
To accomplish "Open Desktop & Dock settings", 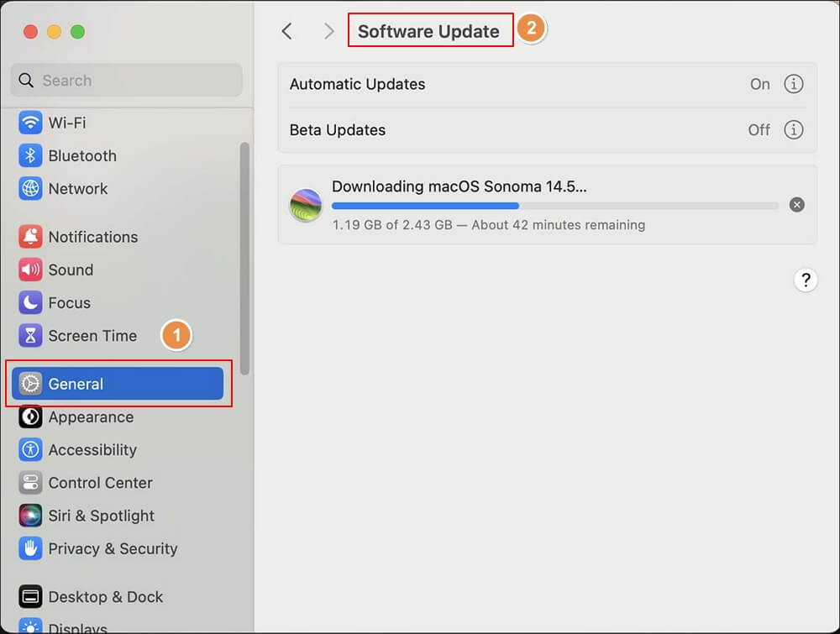I will (x=118, y=596).
